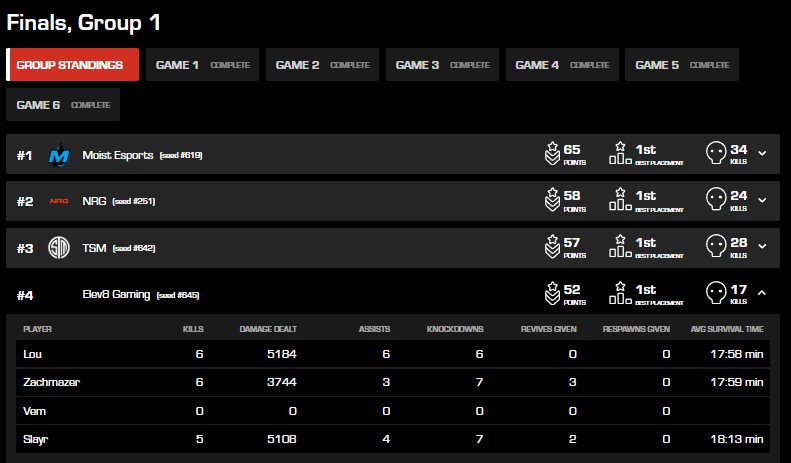This screenshot has height=463, width=791.
Task: Click the #4 rank label
Action: (25, 296)
